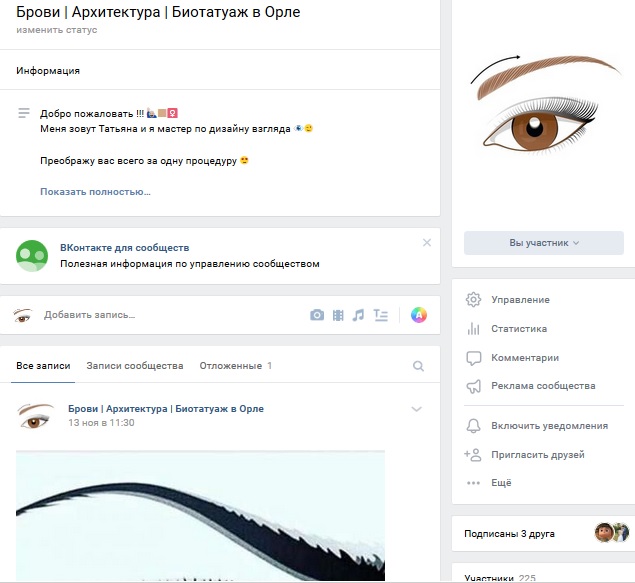The height and width of the screenshot is (583, 635).
Task: Attach audio using the music note icon
Action: 358,315
